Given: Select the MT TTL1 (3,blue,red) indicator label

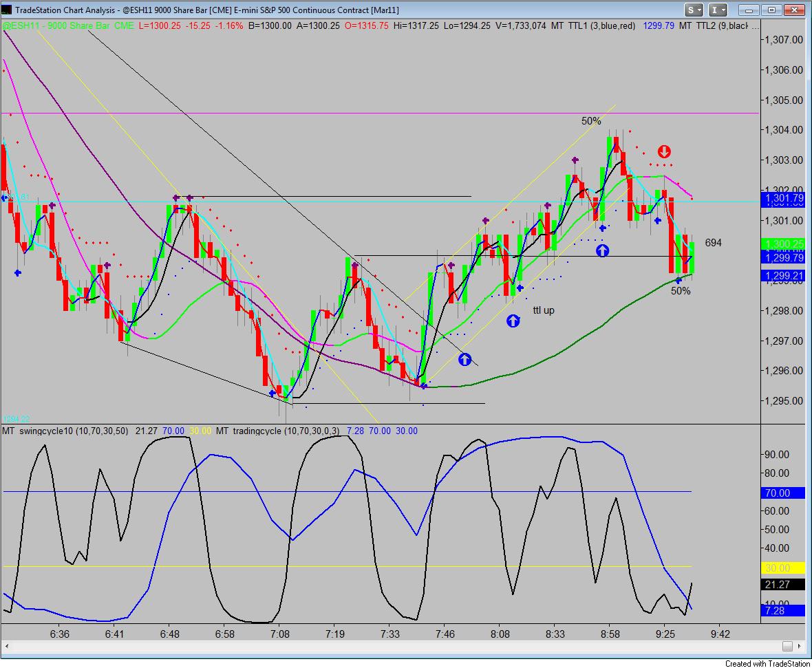Looking at the screenshot, I should pos(593,25).
